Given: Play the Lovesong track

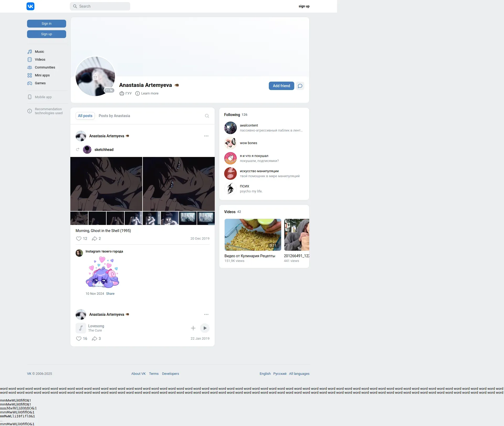Looking at the screenshot, I should [x=205, y=328].
